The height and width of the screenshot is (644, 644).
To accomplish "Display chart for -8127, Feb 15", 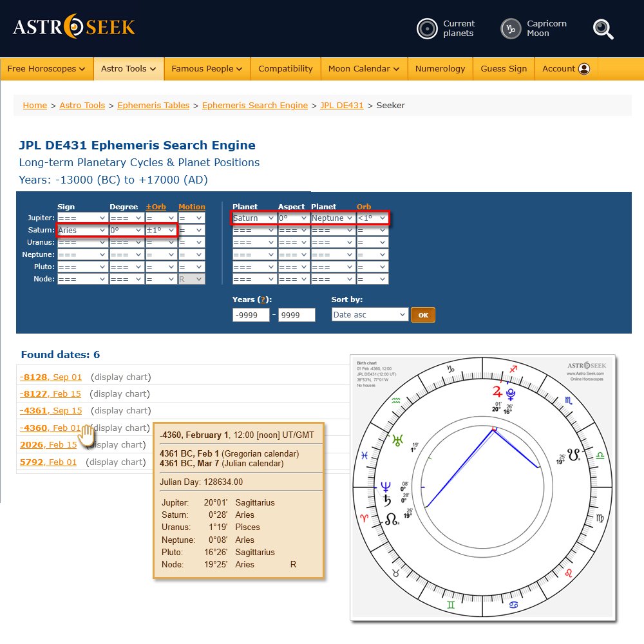I will (x=120, y=394).
